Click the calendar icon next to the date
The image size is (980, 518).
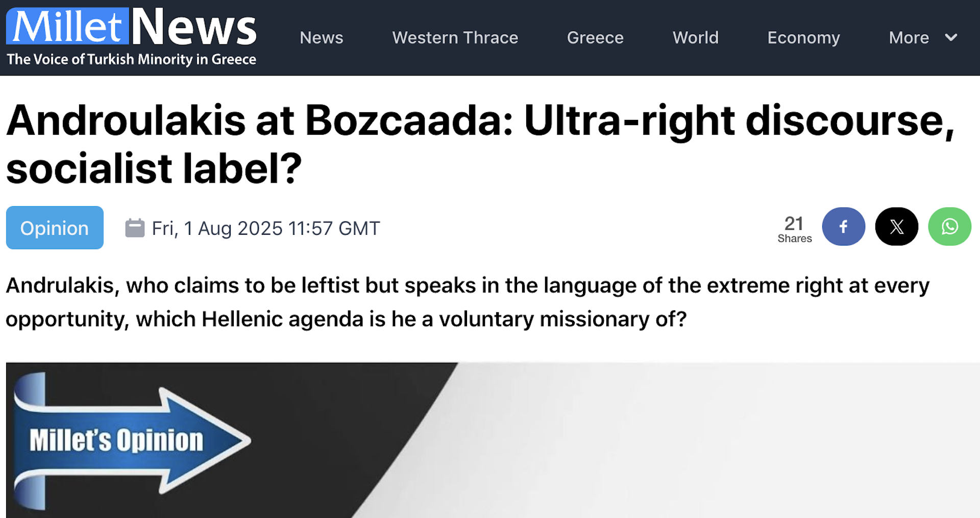point(135,228)
